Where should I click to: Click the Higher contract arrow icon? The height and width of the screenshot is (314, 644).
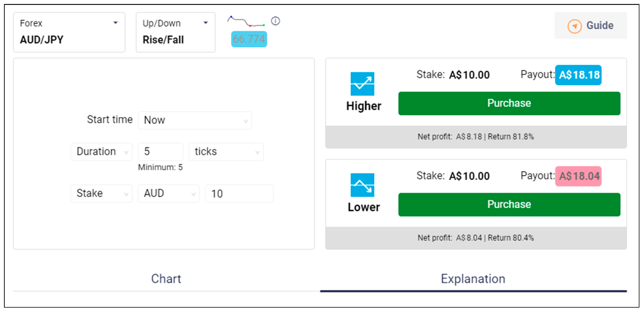[x=362, y=84]
